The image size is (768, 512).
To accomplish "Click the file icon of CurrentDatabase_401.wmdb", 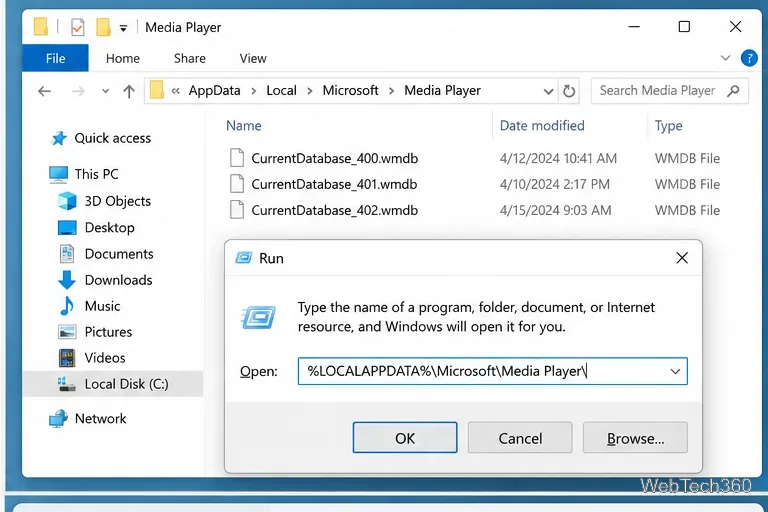I will (x=237, y=184).
